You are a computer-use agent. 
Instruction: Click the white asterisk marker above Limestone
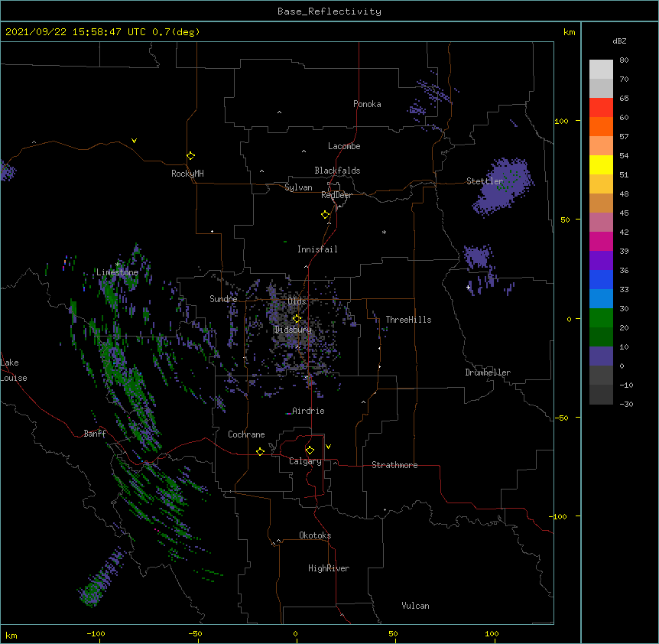(118, 265)
